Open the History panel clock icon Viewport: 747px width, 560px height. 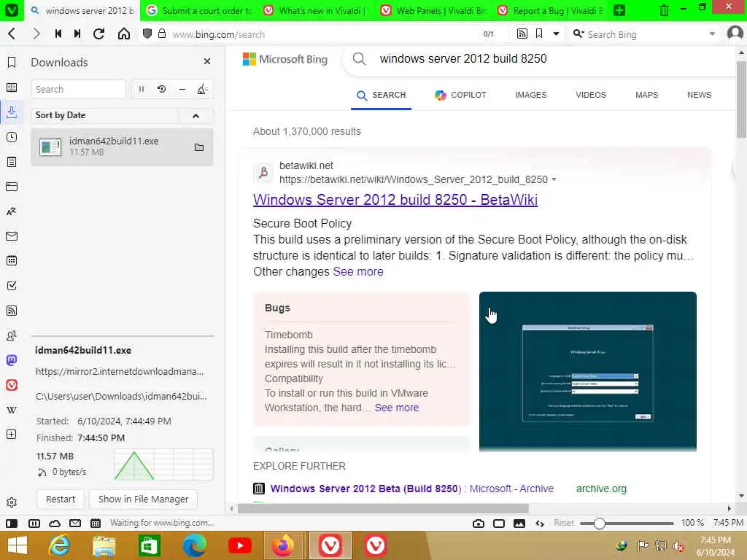pos(12,137)
